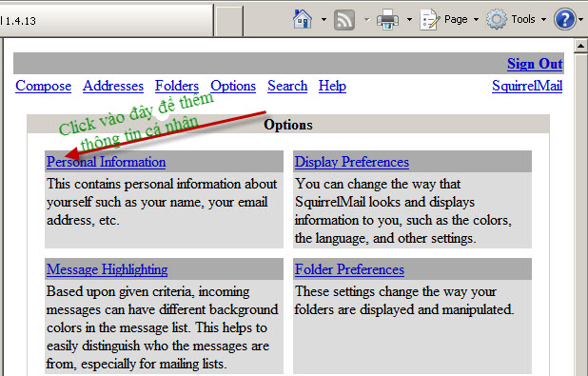Click the blue Help question icon
Image resolution: width=588 pixels, height=376 pixels.
[x=565, y=19]
